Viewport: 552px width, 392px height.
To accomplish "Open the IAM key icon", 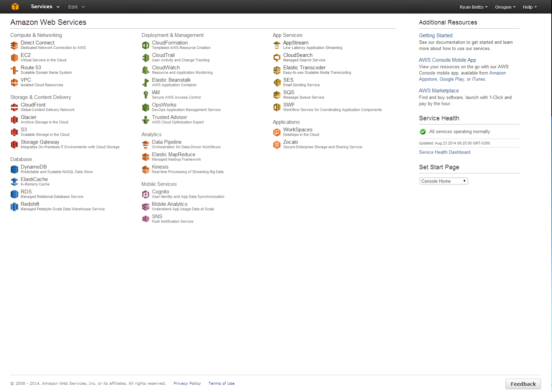I will [x=146, y=95].
